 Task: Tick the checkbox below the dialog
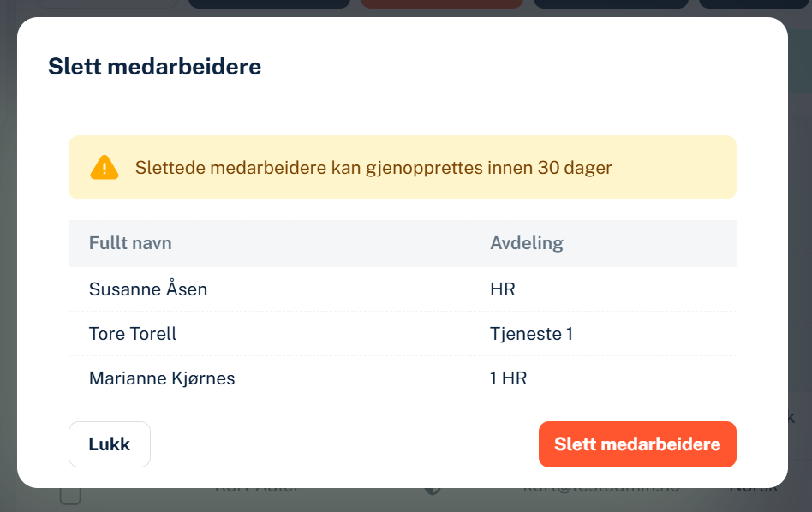[x=70, y=495]
